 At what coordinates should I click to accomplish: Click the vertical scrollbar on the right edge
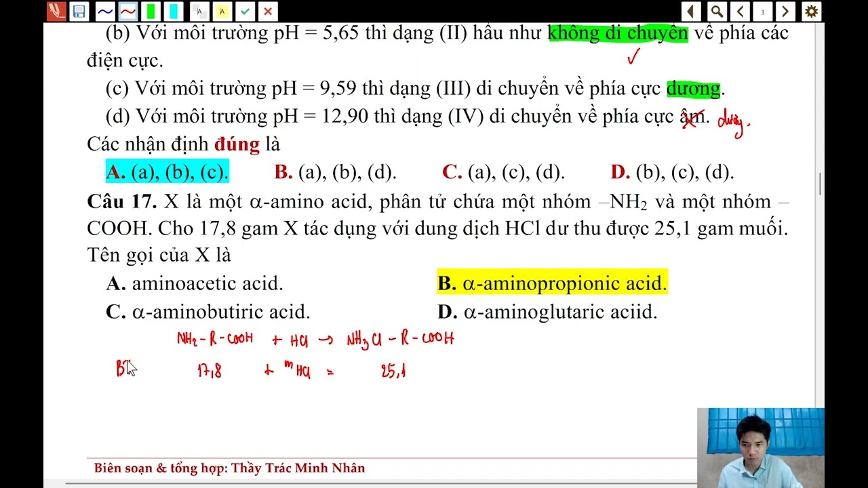[821, 184]
